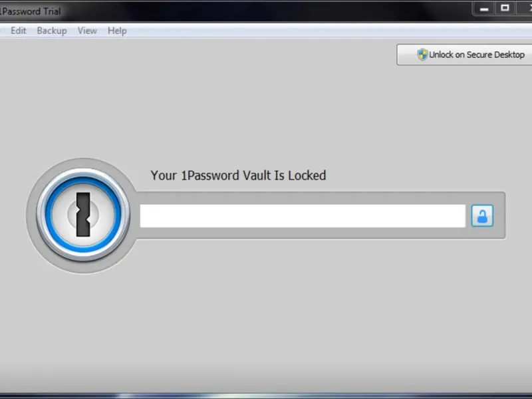
Task: Click the 1Password keyhole logo
Action: pos(83,215)
